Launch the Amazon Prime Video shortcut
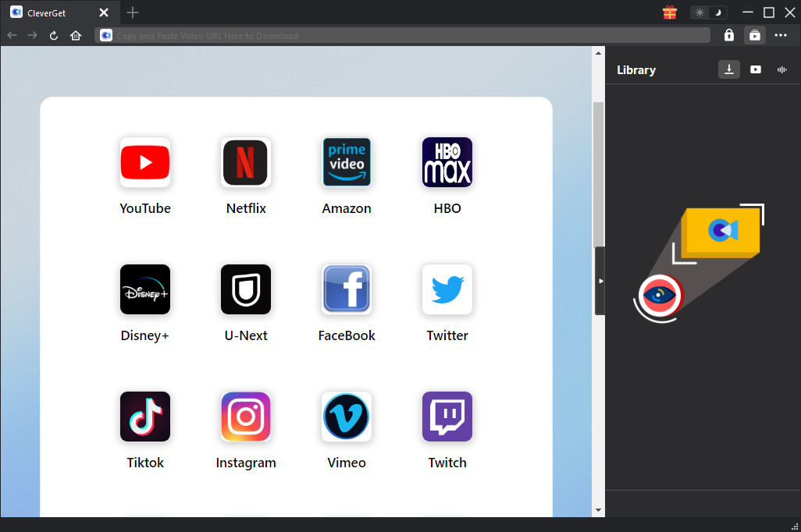801x532 pixels. pos(347,162)
